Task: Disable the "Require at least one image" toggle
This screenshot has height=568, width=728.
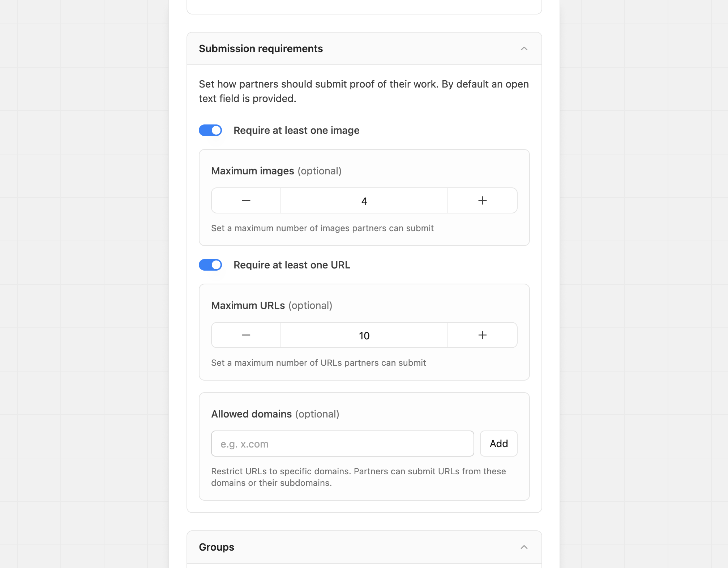Action: [x=211, y=130]
